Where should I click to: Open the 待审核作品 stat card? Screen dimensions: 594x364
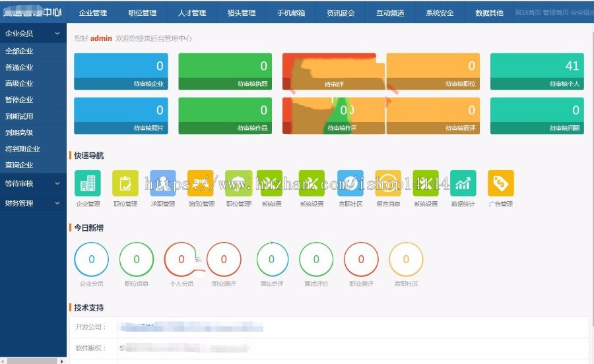[225, 115]
